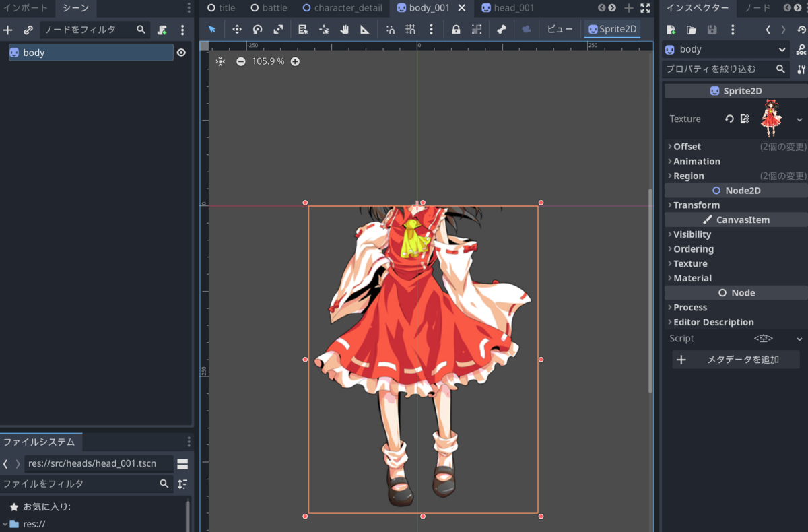Go to the previous inspected object
The height and width of the screenshot is (532, 808).
point(768,30)
